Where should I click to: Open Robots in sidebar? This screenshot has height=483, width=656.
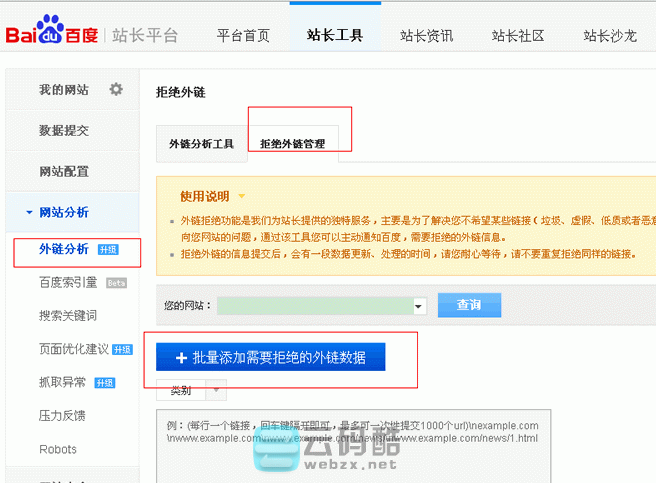[58, 450]
